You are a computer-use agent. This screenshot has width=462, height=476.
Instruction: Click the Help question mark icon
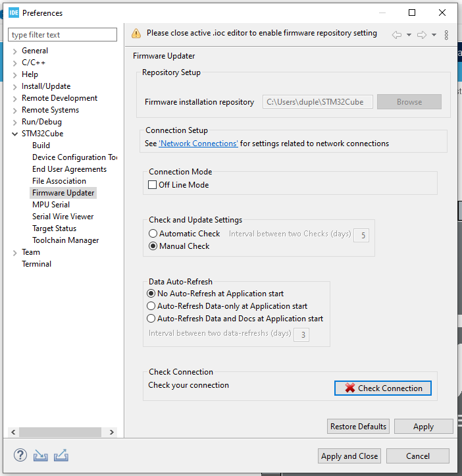pos(20,456)
